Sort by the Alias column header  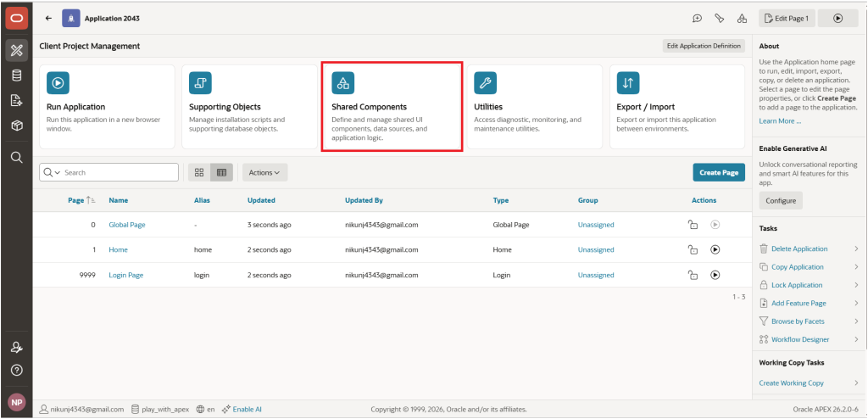pyautogui.click(x=202, y=200)
